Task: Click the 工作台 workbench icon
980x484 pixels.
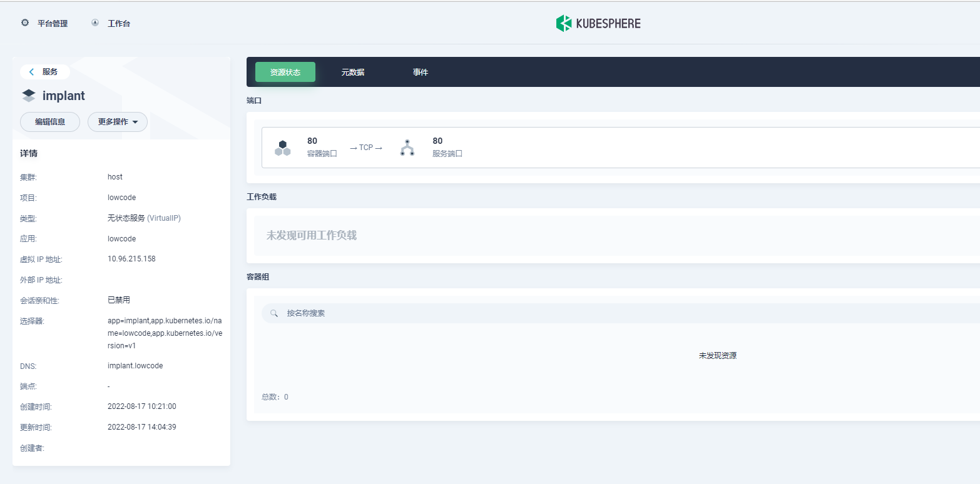Action: 94,23
